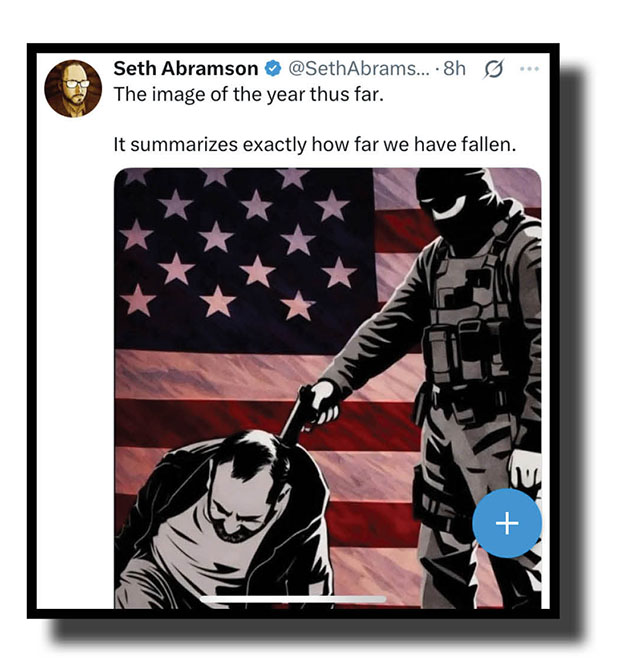Tap the blue floating compose button
Viewport: 624px width, 660px height.
point(507,523)
